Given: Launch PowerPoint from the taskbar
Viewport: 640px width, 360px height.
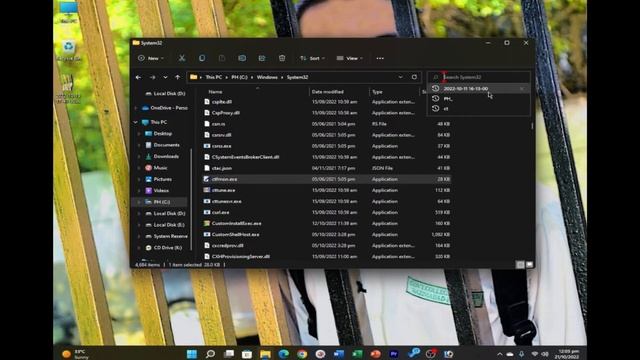Looking at the screenshot, I should point(376,354).
